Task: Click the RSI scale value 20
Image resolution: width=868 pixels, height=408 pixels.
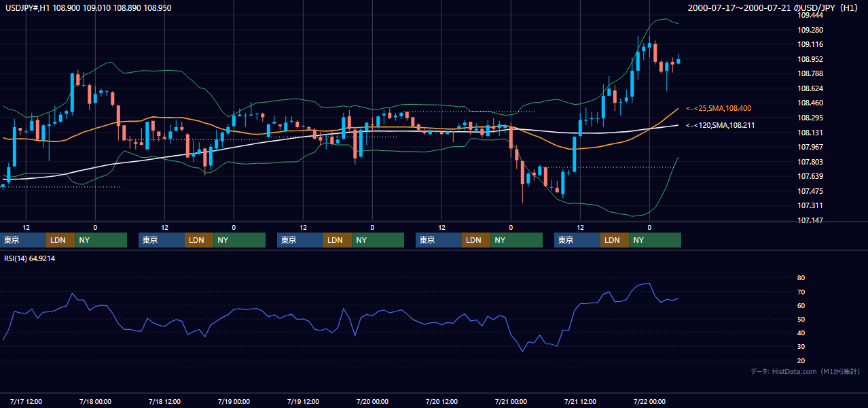Action: click(x=801, y=360)
